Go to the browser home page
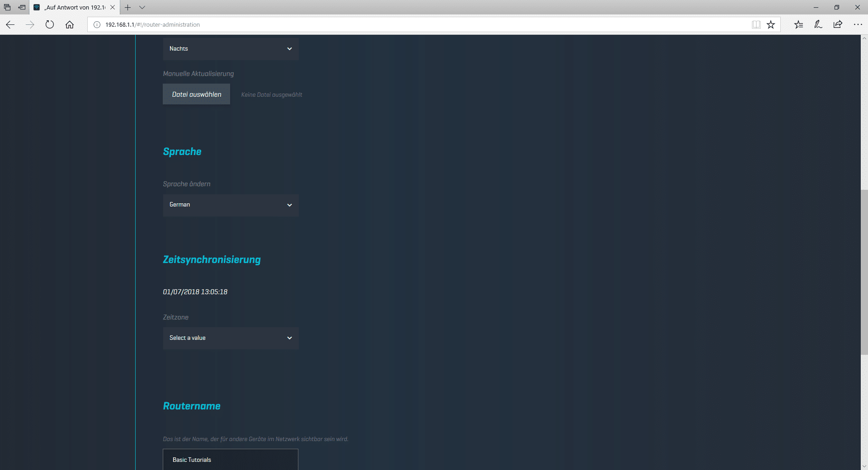868x470 pixels. pyautogui.click(x=70, y=25)
